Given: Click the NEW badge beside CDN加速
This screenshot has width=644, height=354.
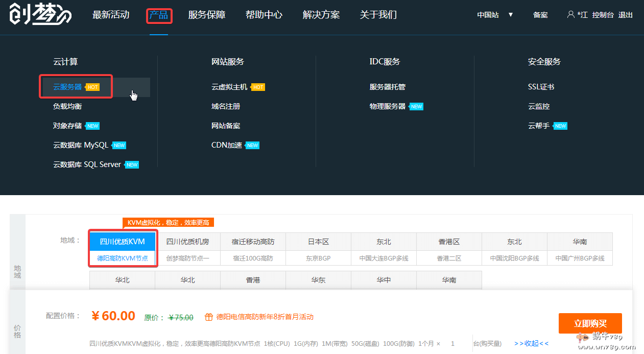Looking at the screenshot, I should click(252, 146).
